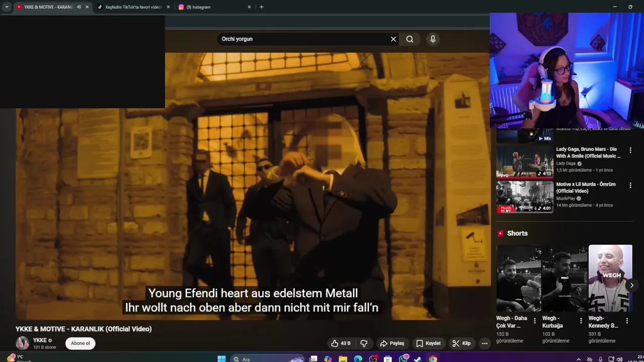The height and width of the screenshot is (362, 644).
Task: Click the OneDrive cloud tray icon
Action: click(x=590, y=359)
